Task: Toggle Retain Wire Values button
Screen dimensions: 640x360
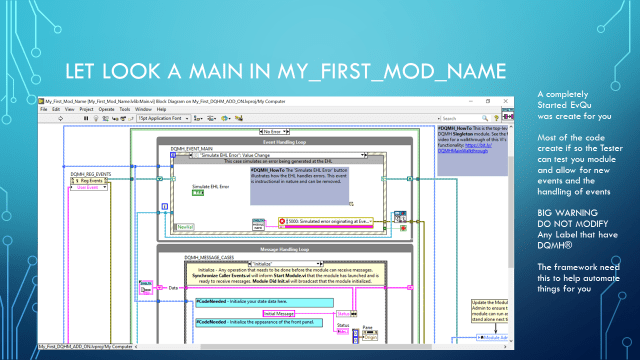Action: pyautogui.click(x=106, y=118)
